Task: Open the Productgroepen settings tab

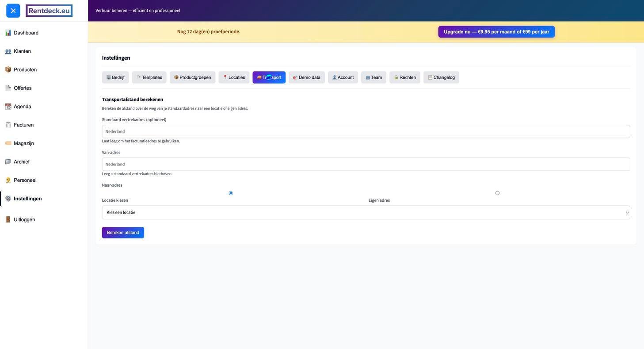Action: click(192, 77)
